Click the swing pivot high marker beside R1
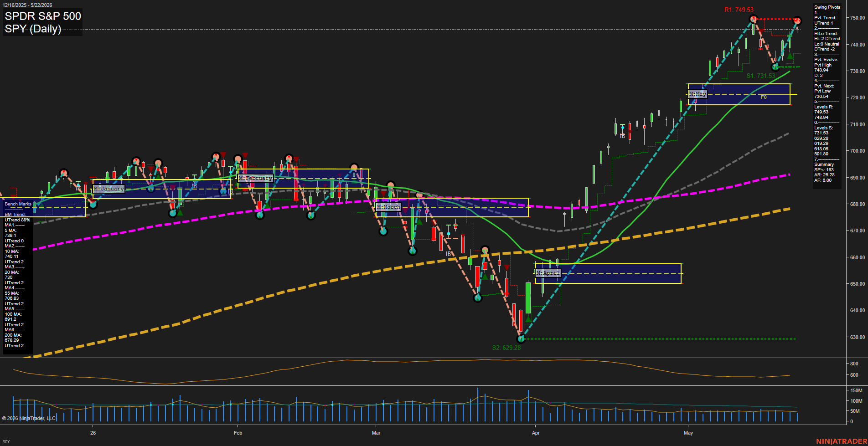This screenshot has width=868, height=446. coord(753,19)
